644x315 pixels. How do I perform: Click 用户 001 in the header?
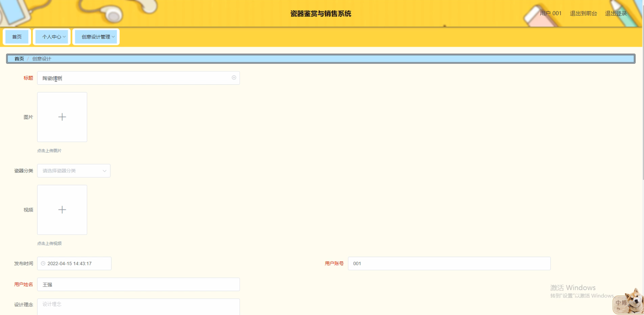pos(550,13)
